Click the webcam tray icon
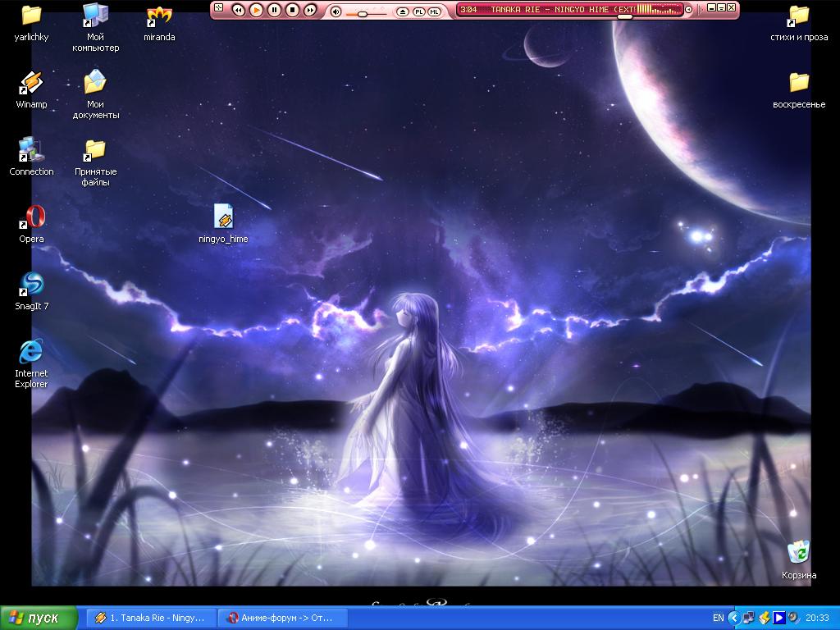The height and width of the screenshot is (630, 840). (x=793, y=618)
